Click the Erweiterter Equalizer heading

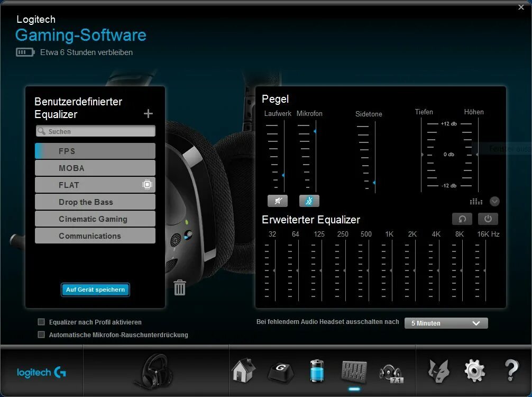click(311, 220)
